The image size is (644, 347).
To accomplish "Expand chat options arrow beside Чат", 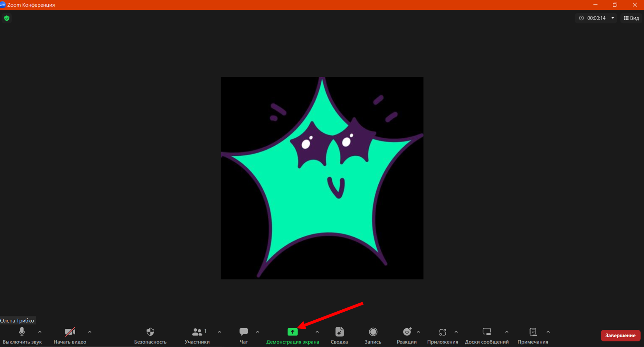I will click(x=257, y=332).
